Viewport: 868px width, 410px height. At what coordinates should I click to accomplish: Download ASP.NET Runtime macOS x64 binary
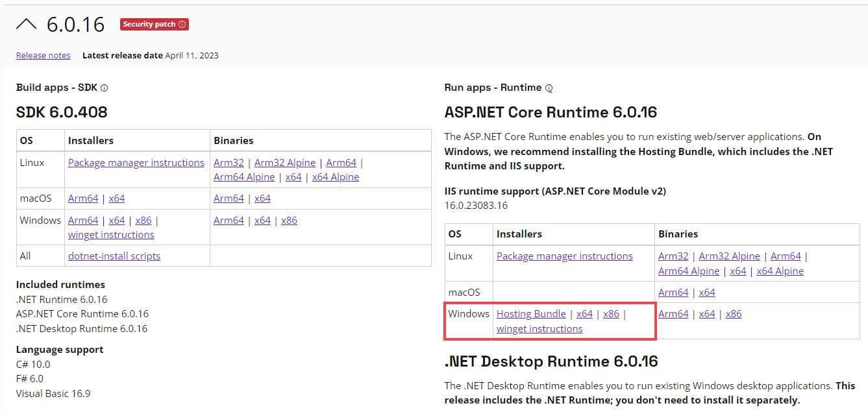pyautogui.click(x=707, y=293)
